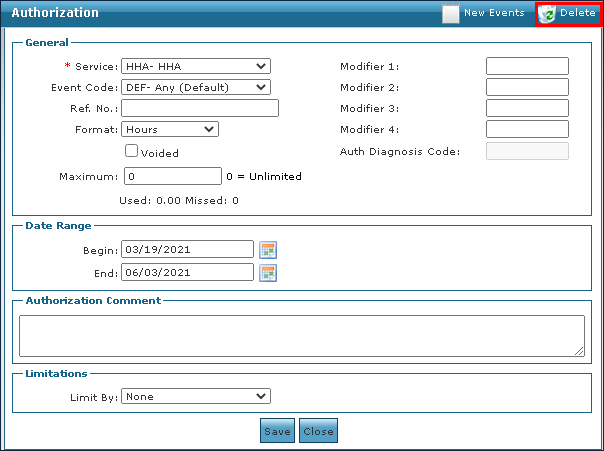Click the New Events icon
This screenshot has height=451, width=604.
452,14
